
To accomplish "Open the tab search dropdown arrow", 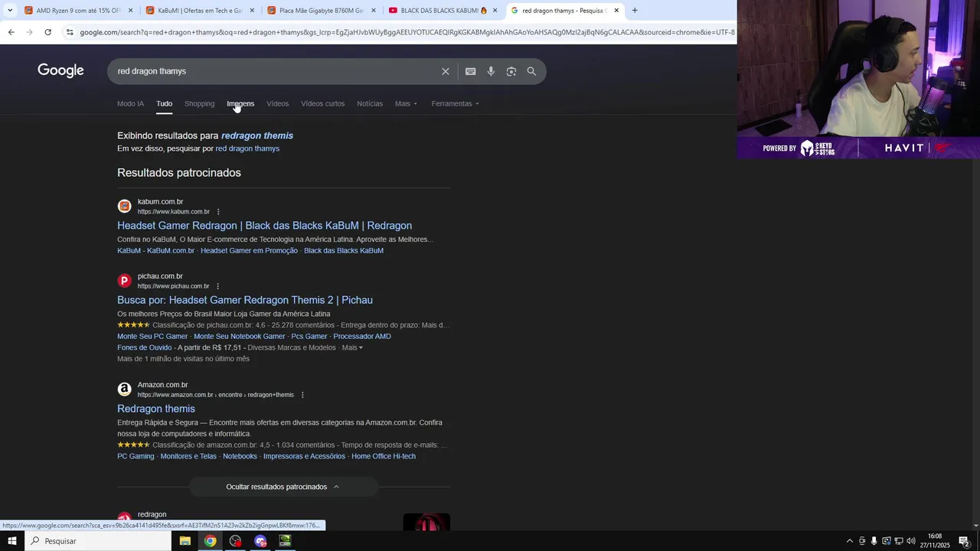I will click(x=10, y=11).
